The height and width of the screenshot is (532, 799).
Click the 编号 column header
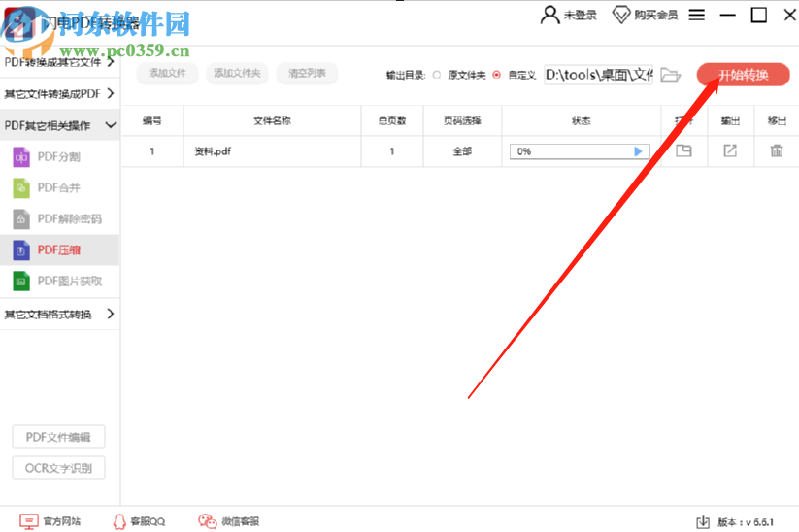coord(151,120)
